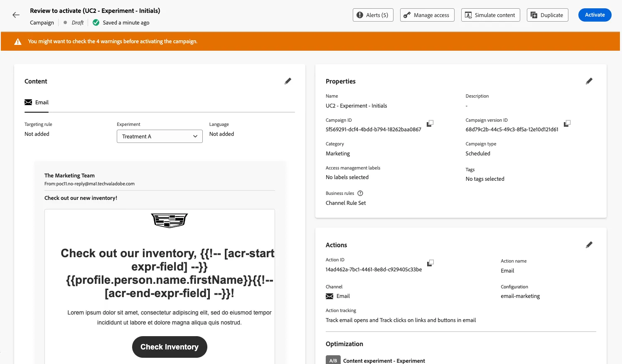Open Manage access dialog

click(x=427, y=15)
